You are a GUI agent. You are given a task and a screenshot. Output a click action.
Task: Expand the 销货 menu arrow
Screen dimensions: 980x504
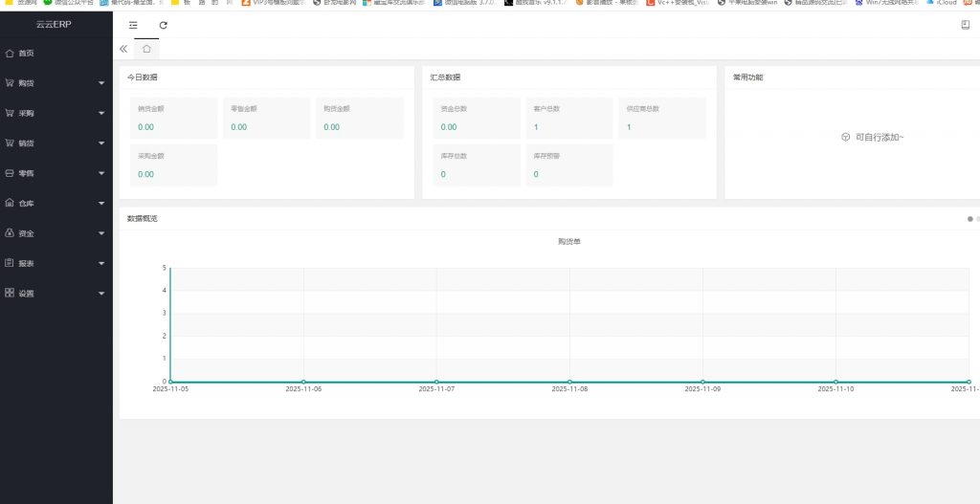pyautogui.click(x=101, y=143)
